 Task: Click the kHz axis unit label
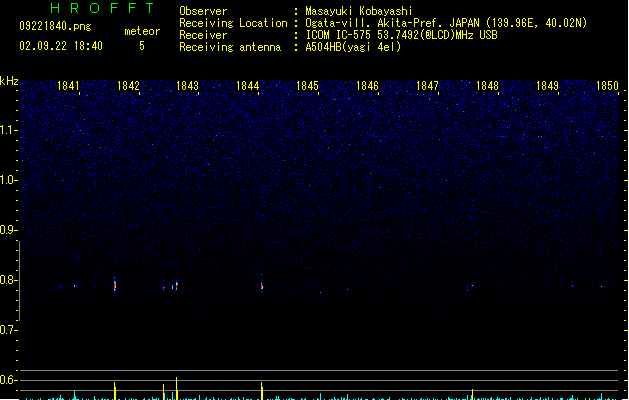[x=9, y=81]
